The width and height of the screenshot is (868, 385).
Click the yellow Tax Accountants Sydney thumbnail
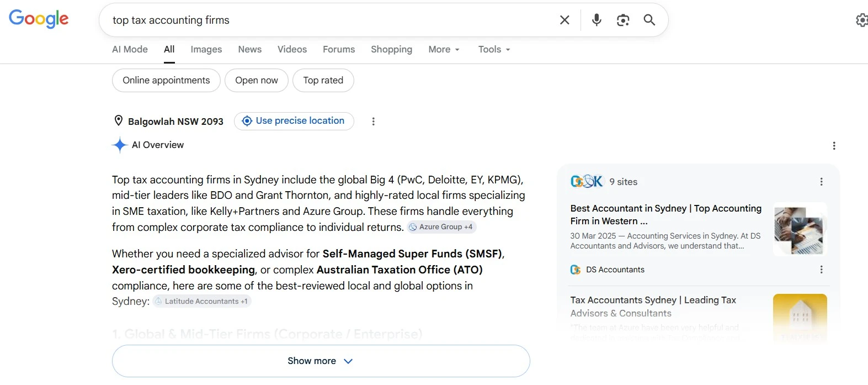tap(800, 318)
